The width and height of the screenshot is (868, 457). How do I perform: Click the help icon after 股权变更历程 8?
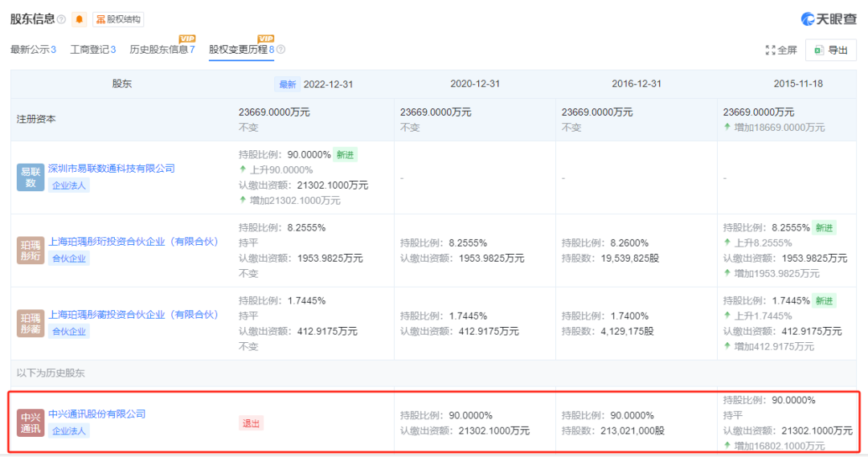point(280,50)
